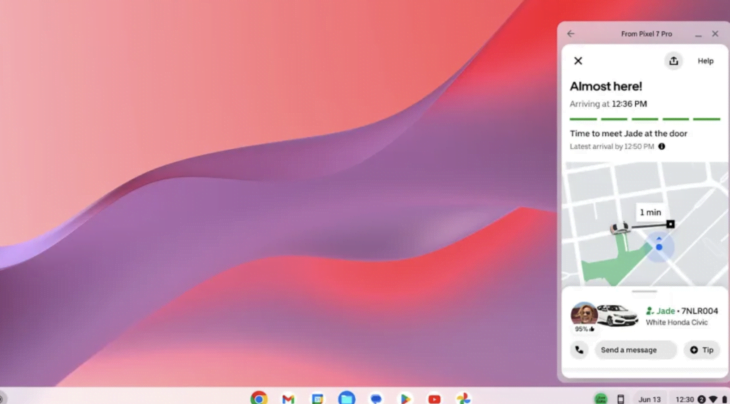Screen dimensions: 730x404
Task: Open the Files app from the shelf
Action: click(347, 398)
